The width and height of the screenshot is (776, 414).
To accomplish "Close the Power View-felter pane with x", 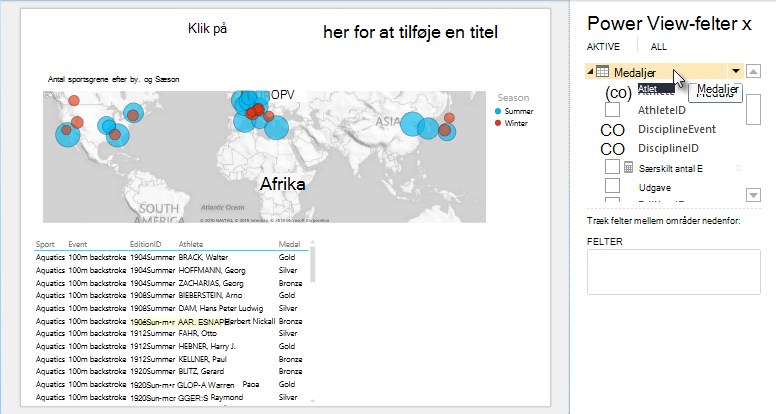I will tap(746, 24).
